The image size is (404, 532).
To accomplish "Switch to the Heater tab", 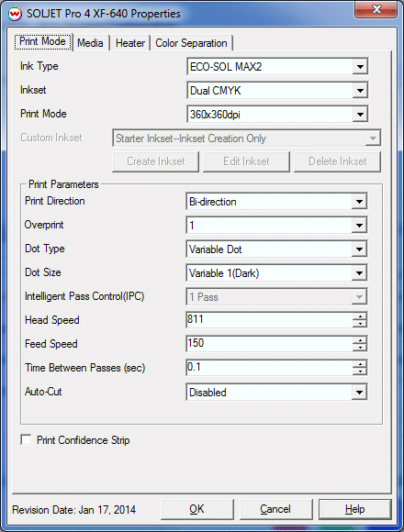I will coord(130,43).
